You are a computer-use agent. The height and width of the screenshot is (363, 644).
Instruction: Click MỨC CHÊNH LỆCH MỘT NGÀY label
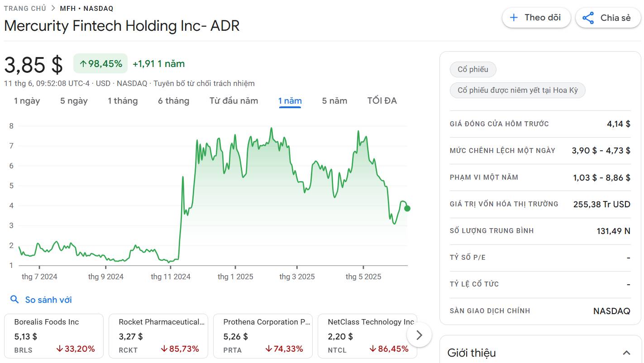(502, 151)
